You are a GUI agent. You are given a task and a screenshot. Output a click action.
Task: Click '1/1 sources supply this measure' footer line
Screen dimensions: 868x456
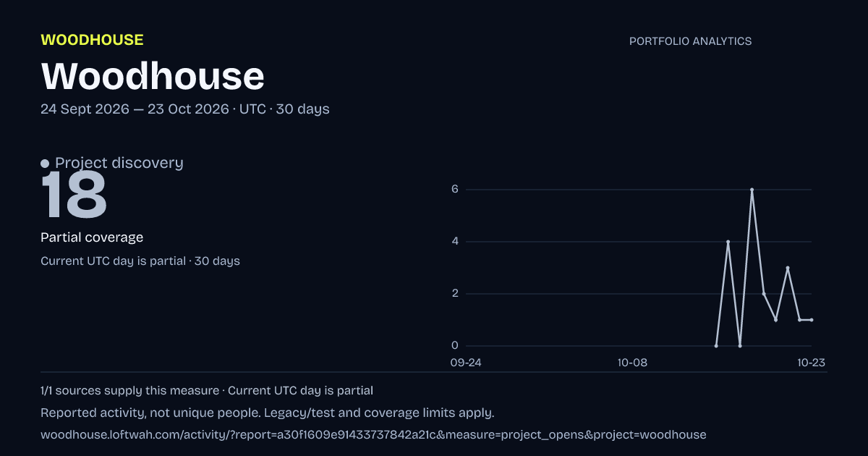coord(207,391)
